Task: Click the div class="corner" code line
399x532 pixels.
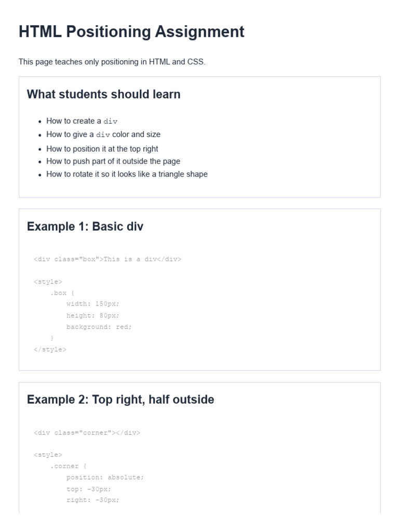Action: [x=87, y=433]
